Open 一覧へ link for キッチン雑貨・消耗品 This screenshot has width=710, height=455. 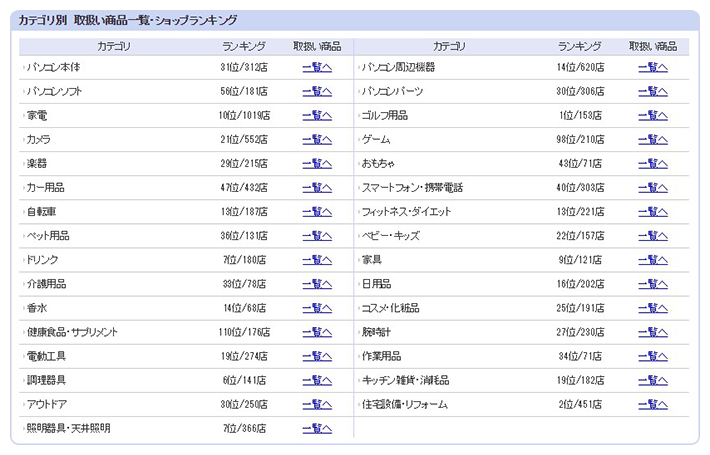653,380
